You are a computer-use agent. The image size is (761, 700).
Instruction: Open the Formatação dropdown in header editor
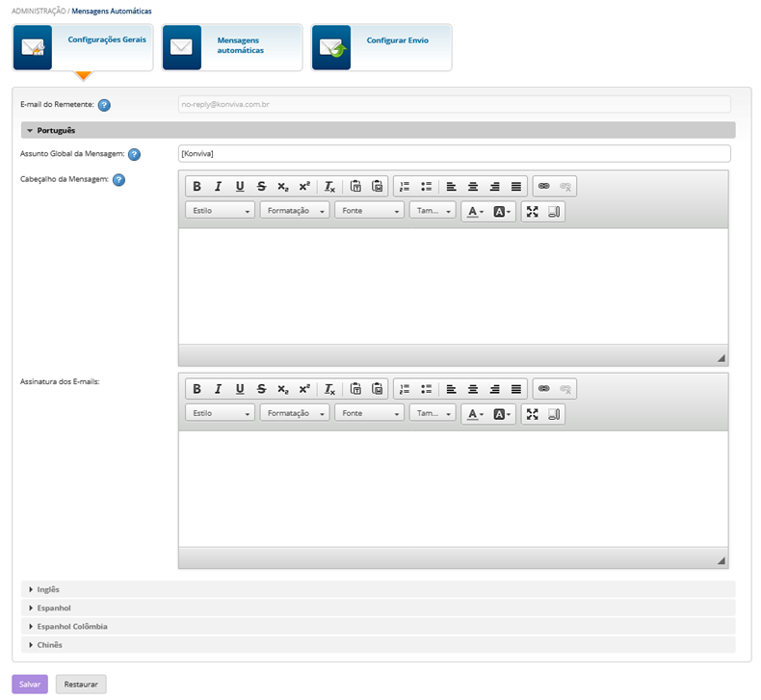(x=295, y=211)
